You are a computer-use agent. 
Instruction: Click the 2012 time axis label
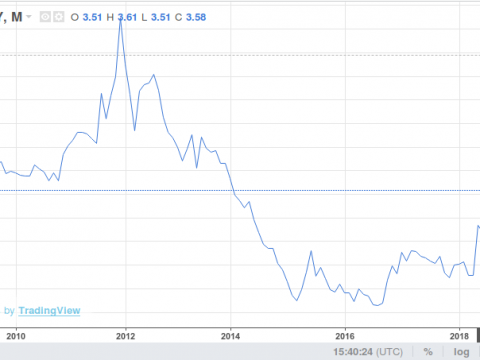click(x=126, y=336)
